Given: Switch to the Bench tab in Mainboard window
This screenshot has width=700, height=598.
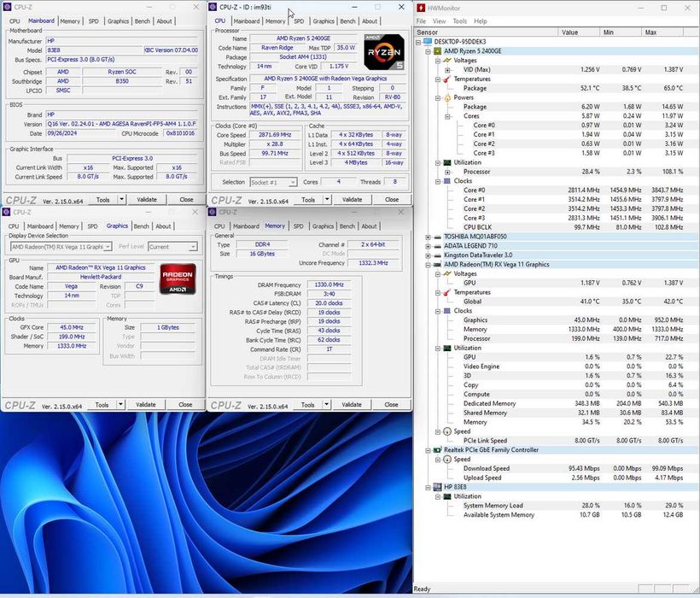Looking at the screenshot, I should 142,21.
